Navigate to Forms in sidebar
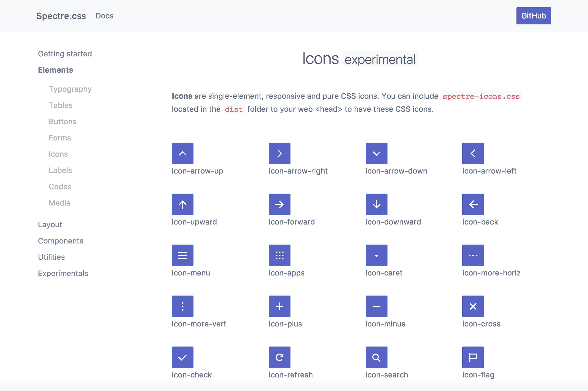 pos(60,138)
